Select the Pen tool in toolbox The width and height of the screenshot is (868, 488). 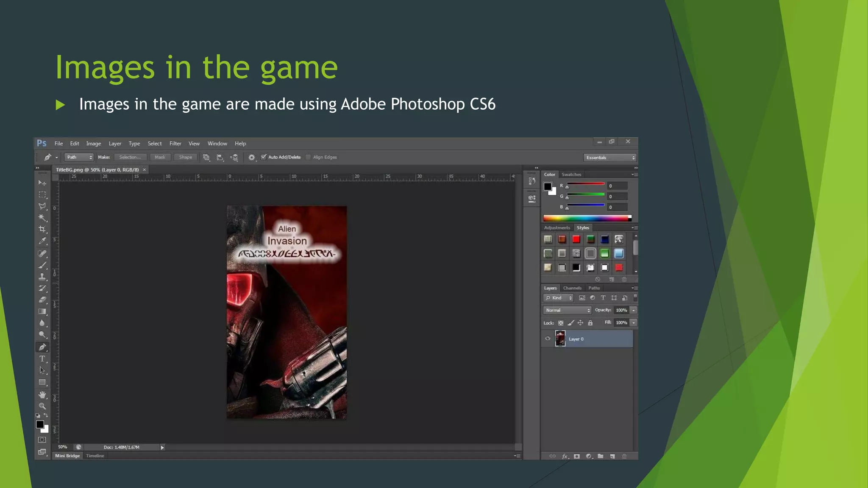pyautogui.click(x=42, y=347)
